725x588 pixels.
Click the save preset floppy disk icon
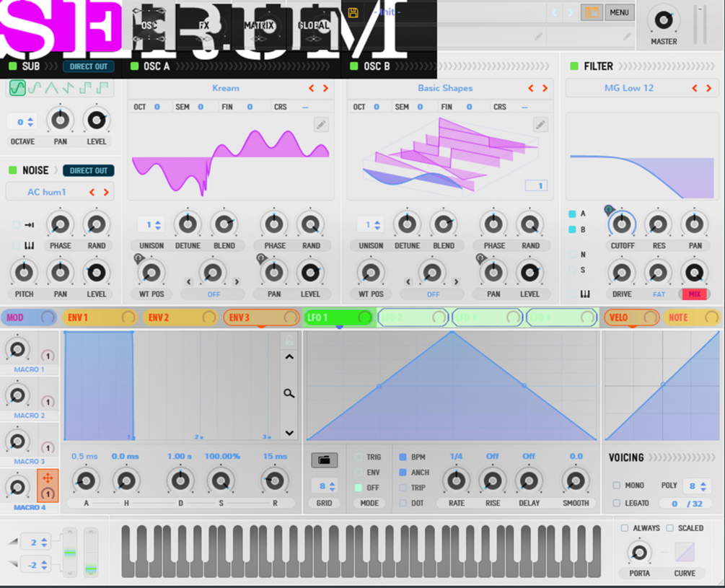pos(353,12)
